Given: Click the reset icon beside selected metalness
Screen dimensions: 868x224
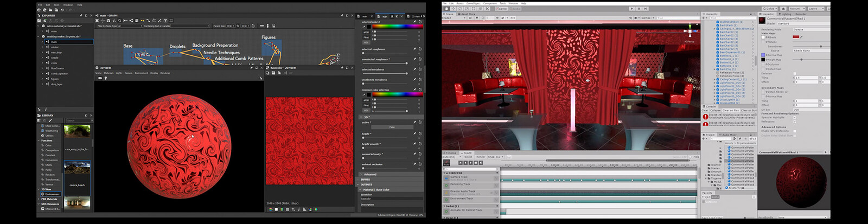Looking at the screenshot, I should [420, 69].
